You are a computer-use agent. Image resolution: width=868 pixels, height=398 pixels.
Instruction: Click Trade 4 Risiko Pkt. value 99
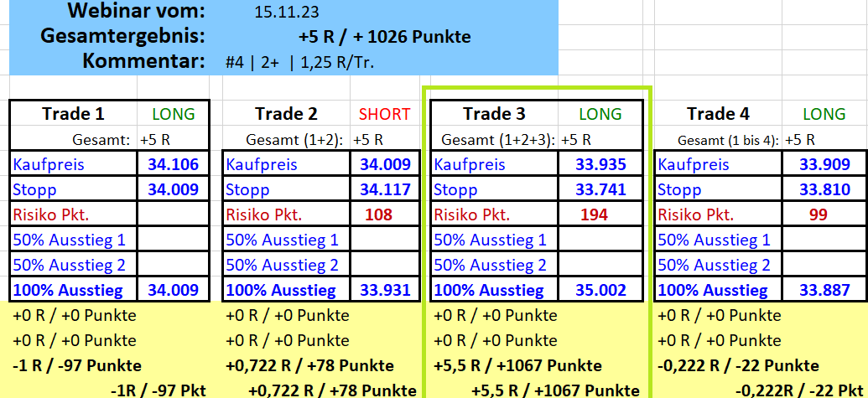pos(818,215)
